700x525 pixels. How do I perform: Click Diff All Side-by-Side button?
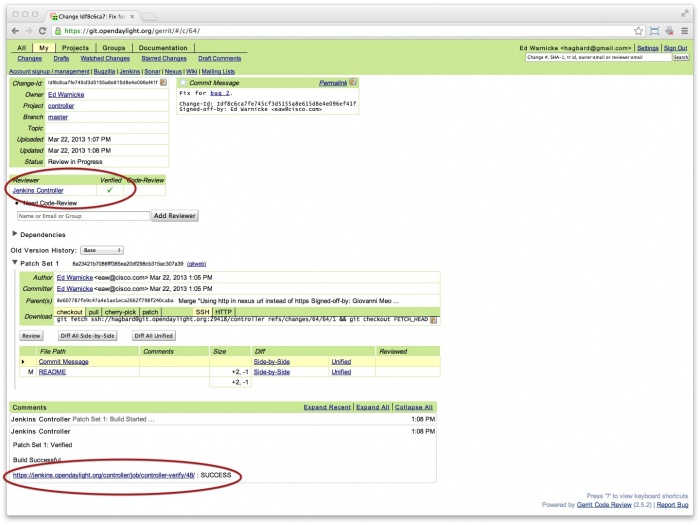88,336
